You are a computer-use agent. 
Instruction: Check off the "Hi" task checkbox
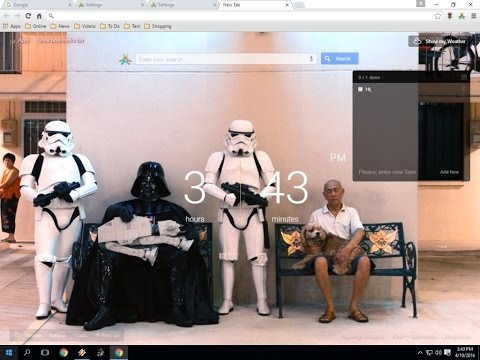360,89
